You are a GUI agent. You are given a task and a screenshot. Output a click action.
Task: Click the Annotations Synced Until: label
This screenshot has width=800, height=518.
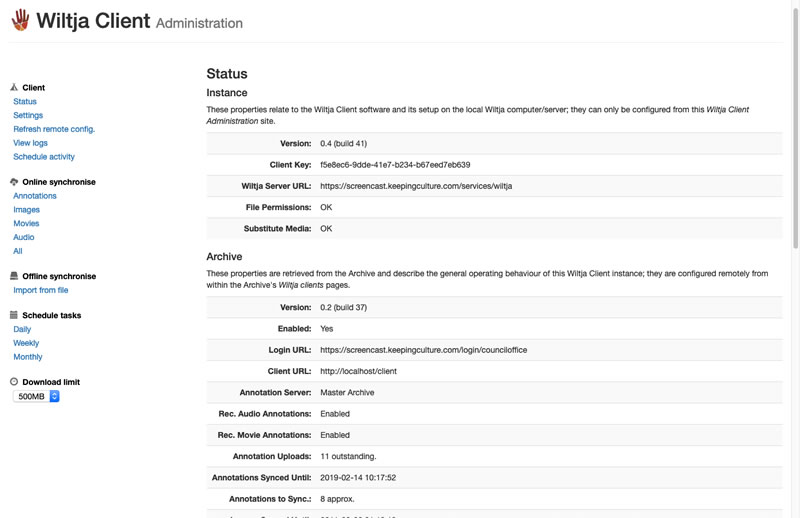tap(262, 478)
